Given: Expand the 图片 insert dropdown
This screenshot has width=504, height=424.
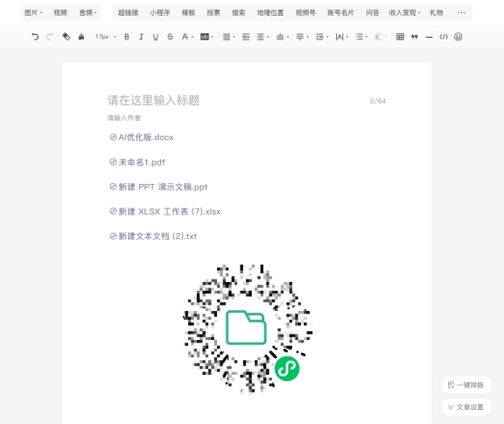Looking at the screenshot, I should (33, 12).
